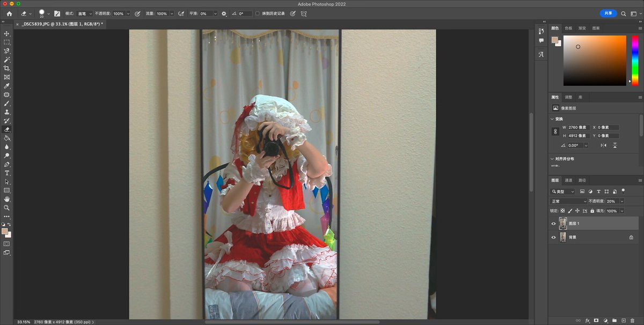Switch to the 通道 tab
This screenshot has width=644, height=325.
(569, 180)
